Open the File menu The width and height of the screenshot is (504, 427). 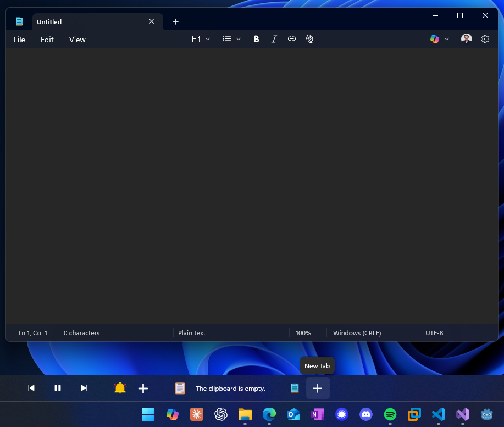tap(19, 40)
